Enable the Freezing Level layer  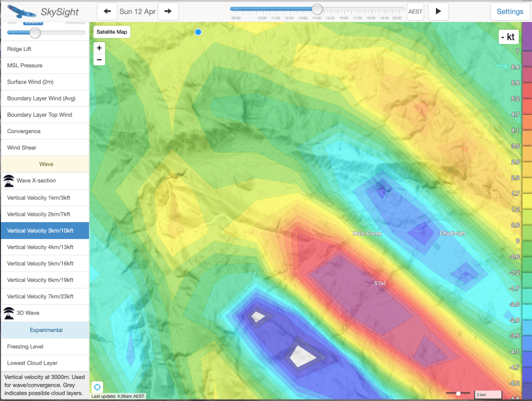point(25,346)
